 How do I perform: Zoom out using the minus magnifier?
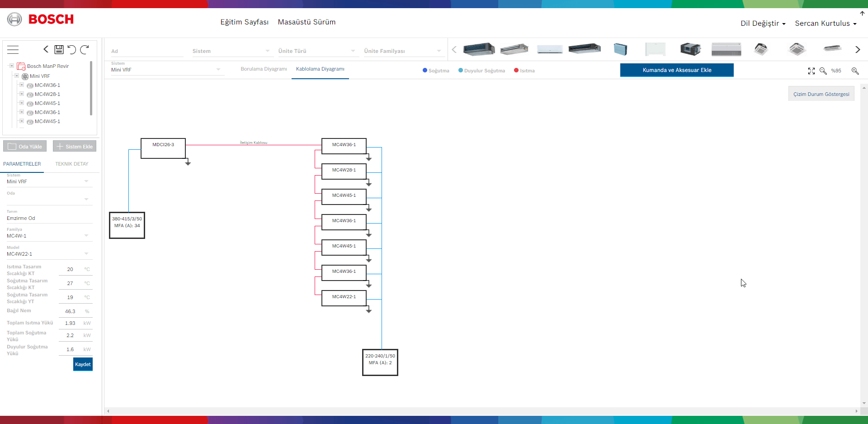pos(823,71)
